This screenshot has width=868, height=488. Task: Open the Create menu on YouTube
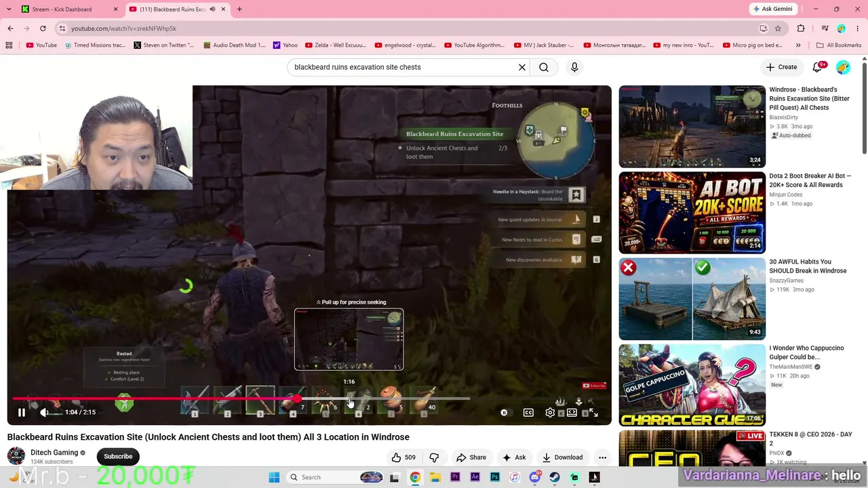(x=781, y=67)
